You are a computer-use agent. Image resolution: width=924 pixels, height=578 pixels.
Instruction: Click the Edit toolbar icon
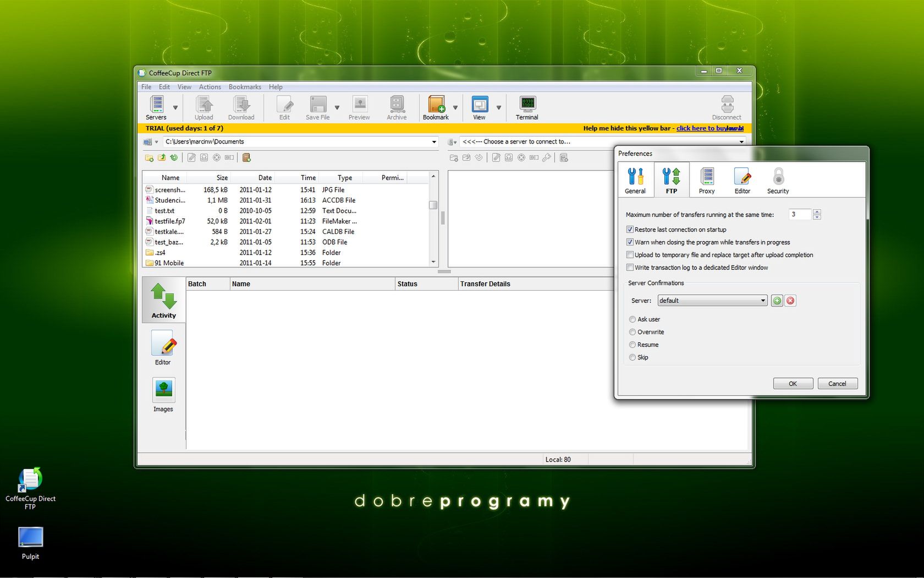point(284,107)
